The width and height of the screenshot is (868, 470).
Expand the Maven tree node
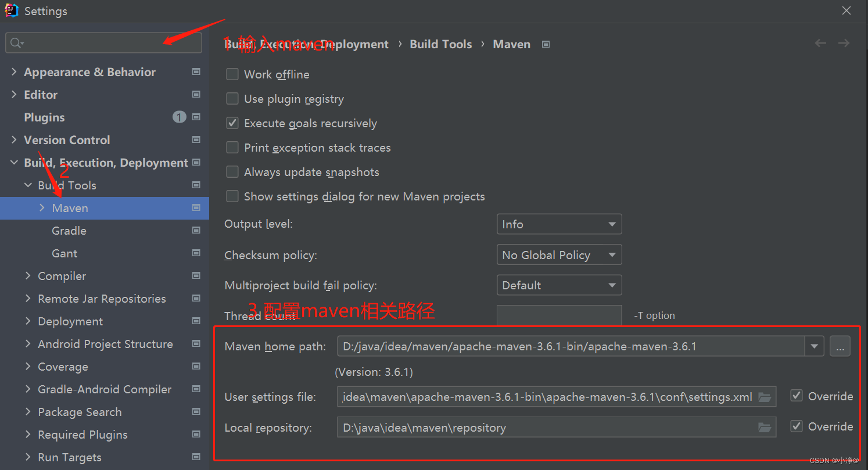pyautogui.click(x=42, y=208)
